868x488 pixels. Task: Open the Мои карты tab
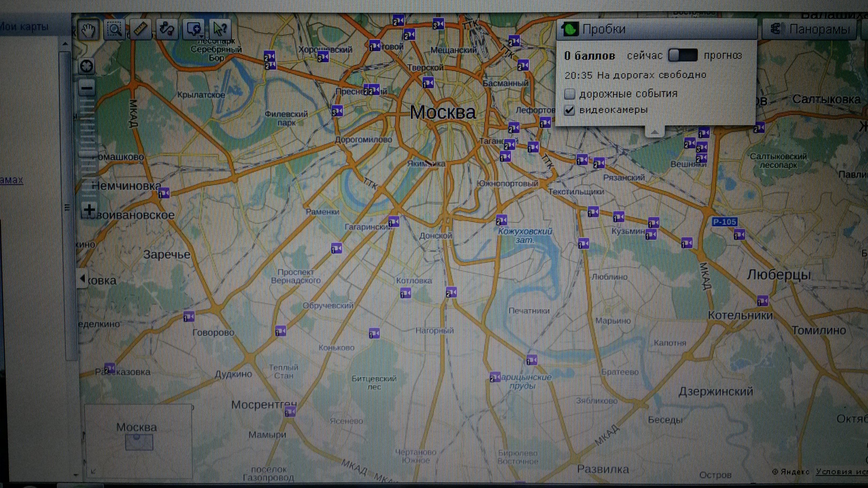[x=24, y=26]
